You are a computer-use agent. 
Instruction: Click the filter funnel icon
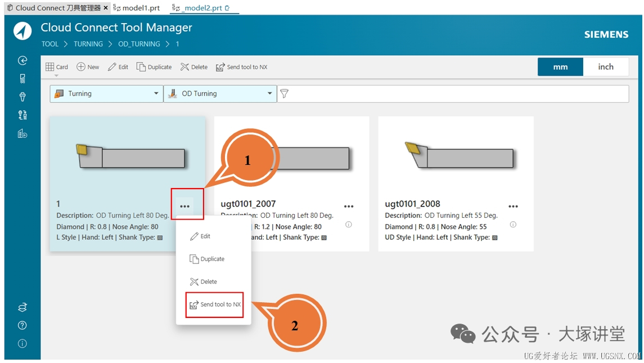(x=284, y=94)
